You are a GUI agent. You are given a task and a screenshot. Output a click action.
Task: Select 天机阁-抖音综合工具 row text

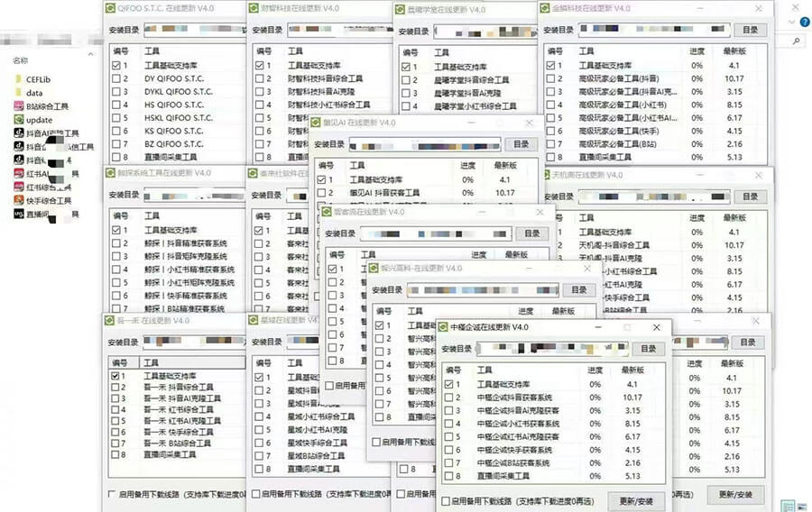pos(614,245)
